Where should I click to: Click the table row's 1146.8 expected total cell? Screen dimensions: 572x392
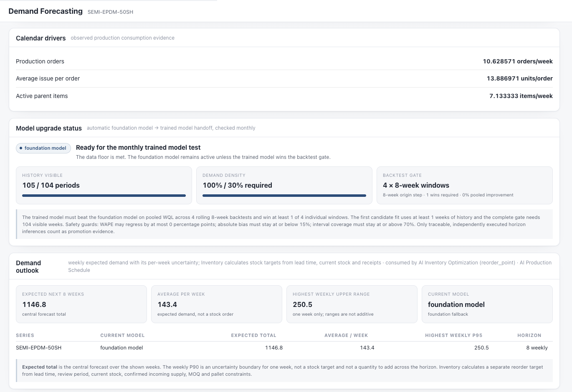274,348
